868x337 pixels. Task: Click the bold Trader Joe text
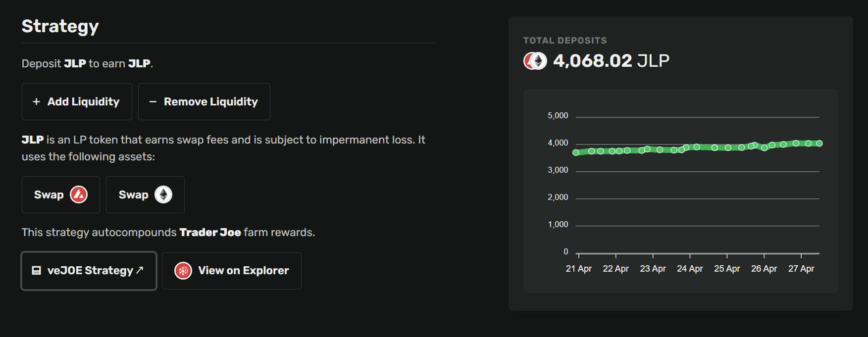point(210,233)
